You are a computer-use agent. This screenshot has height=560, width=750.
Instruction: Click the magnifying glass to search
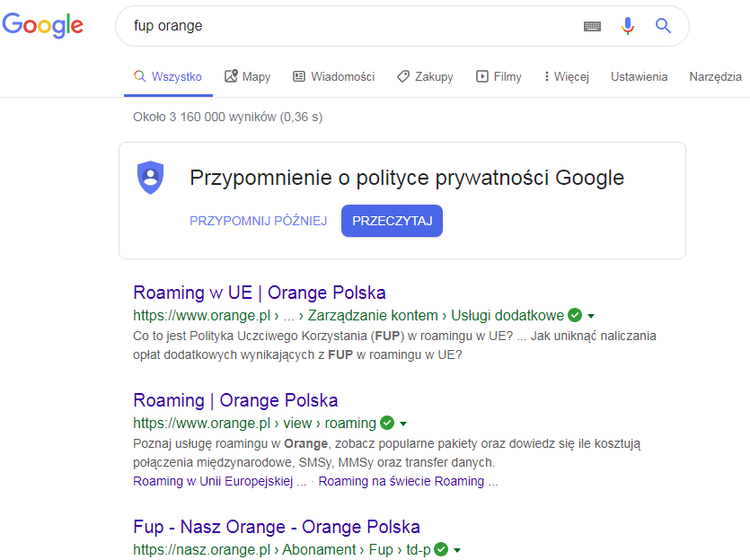point(663,26)
